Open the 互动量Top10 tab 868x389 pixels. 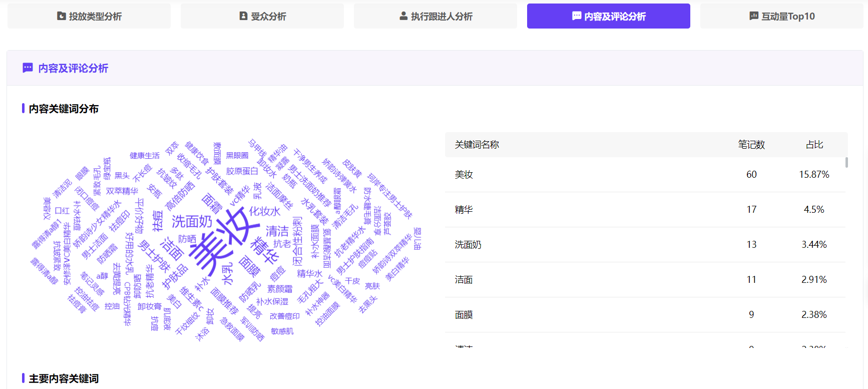(781, 16)
